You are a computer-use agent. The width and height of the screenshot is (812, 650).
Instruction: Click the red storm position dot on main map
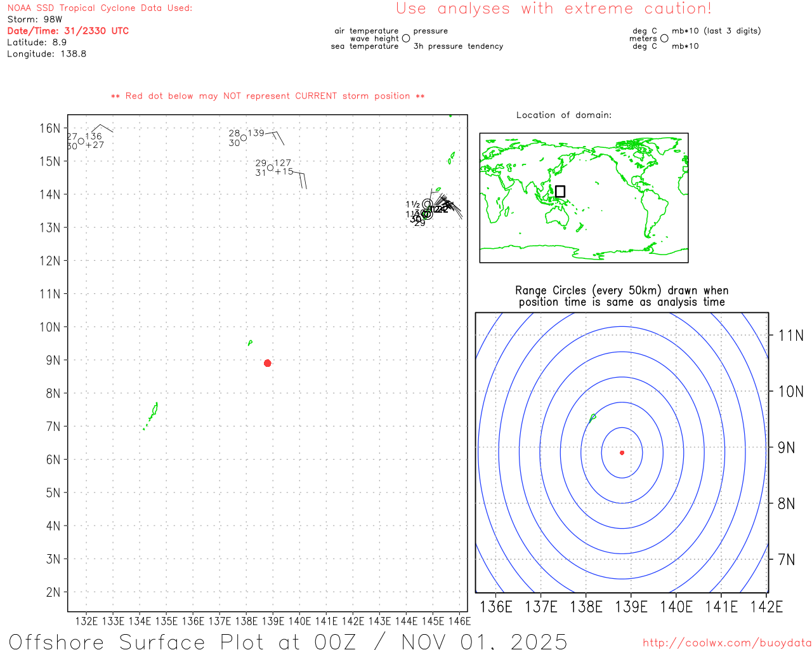(268, 363)
